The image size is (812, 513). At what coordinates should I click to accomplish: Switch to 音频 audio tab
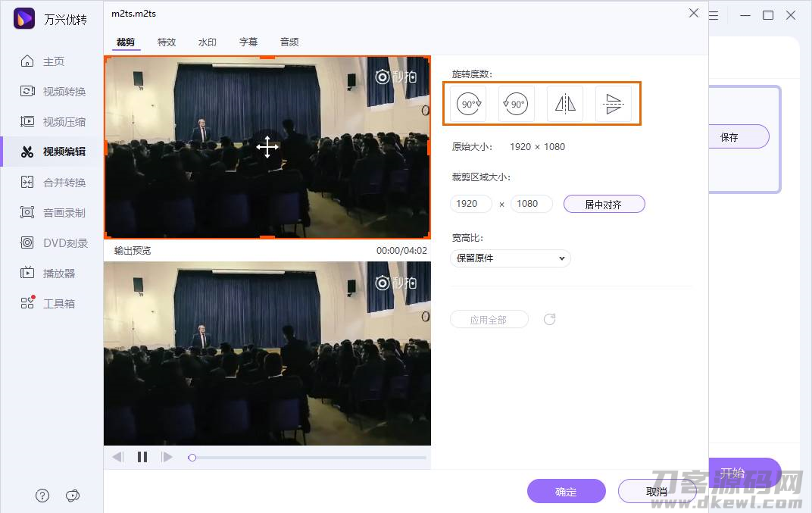click(x=289, y=42)
